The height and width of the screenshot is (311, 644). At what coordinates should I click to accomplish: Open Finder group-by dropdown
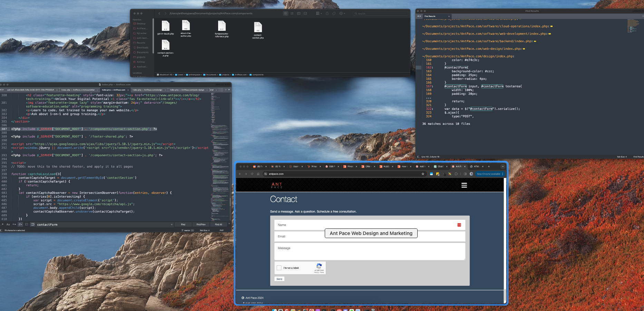[x=319, y=13]
